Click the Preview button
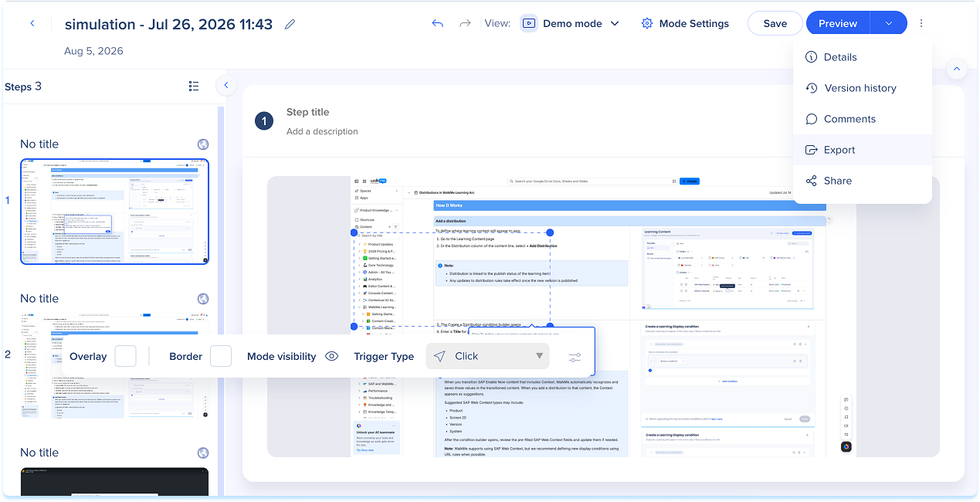This screenshot has height=502, width=980. click(838, 23)
